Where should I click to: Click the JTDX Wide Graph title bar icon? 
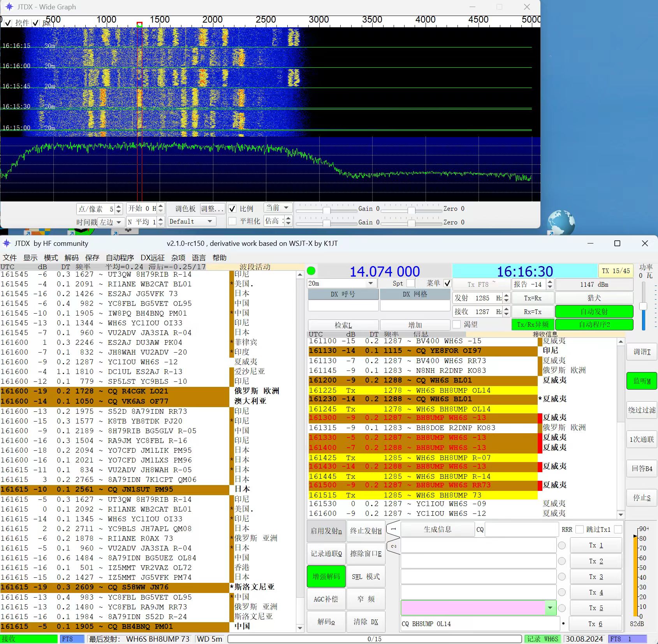(x=9, y=7)
